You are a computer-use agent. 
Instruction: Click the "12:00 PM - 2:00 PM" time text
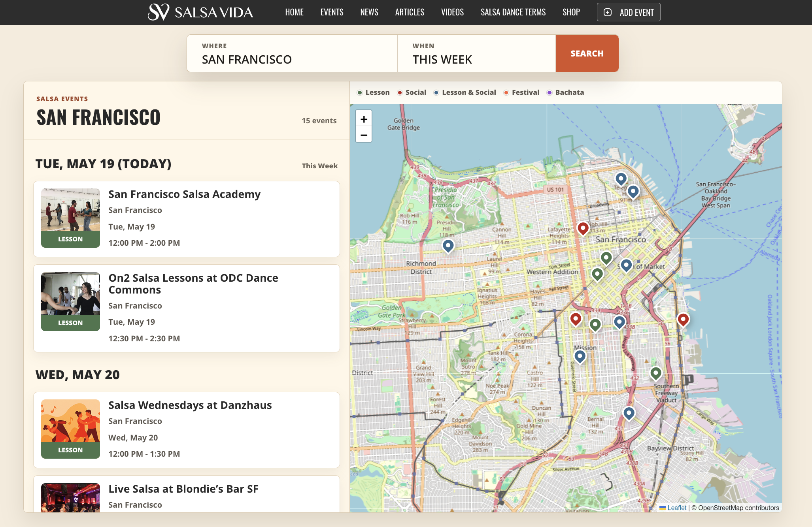tap(144, 243)
